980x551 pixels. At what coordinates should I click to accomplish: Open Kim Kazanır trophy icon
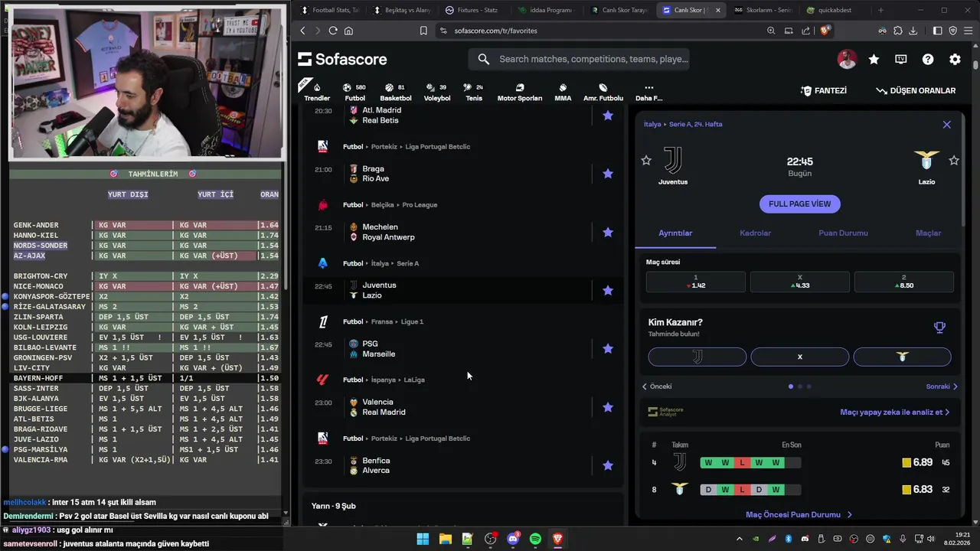coord(939,327)
